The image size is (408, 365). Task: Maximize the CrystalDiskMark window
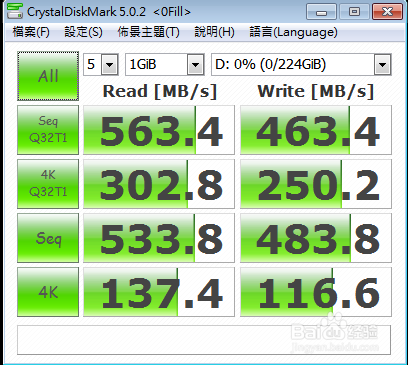point(354,12)
